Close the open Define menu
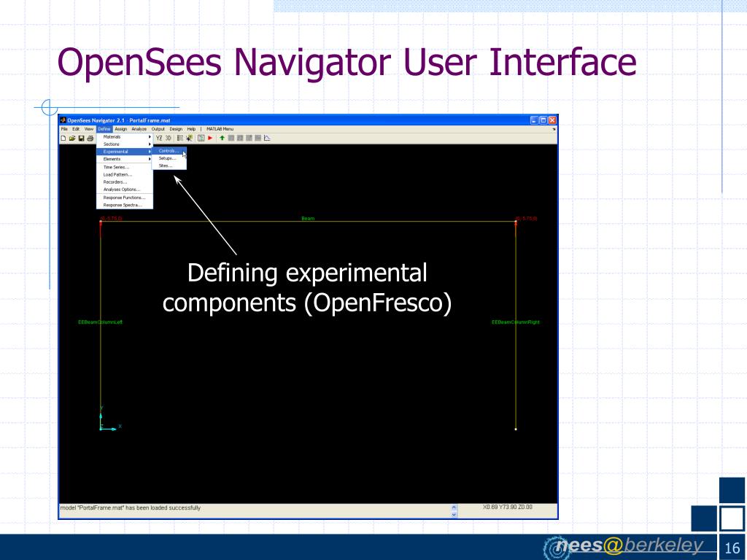The image size is (747, 560). (104, 129)
